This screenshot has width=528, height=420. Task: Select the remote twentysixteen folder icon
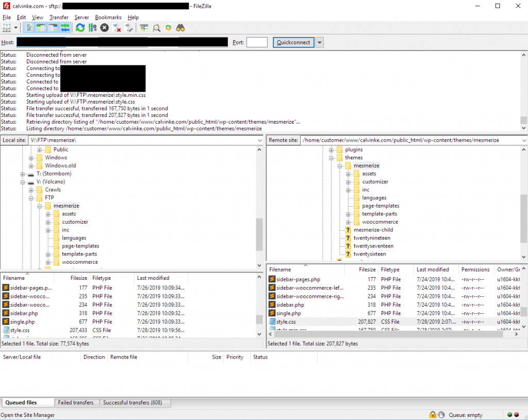[x=348, y=254]
